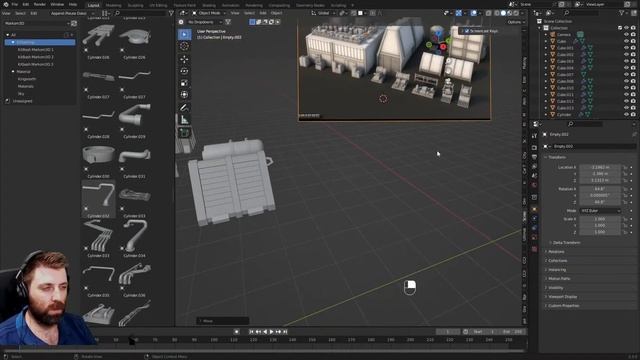The image size is (640, 360).
Task: Jump to the timeline end frame
Action: tap(285, 332)
